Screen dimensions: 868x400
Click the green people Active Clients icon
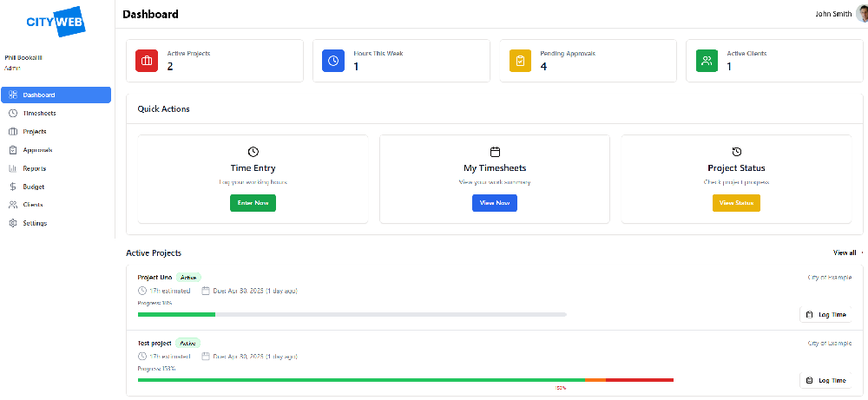click(x=707, y=61)
